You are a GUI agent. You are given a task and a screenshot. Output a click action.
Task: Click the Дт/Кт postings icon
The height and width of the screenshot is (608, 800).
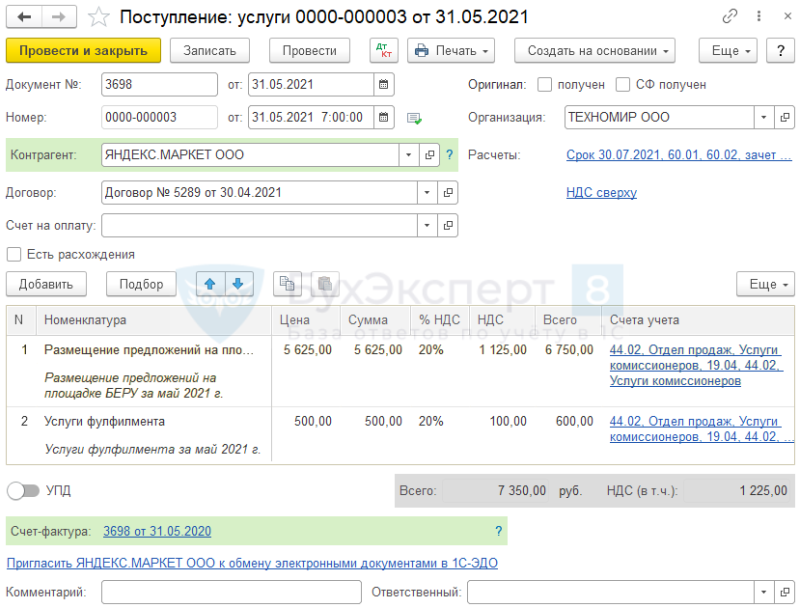(x=384, y=50)
